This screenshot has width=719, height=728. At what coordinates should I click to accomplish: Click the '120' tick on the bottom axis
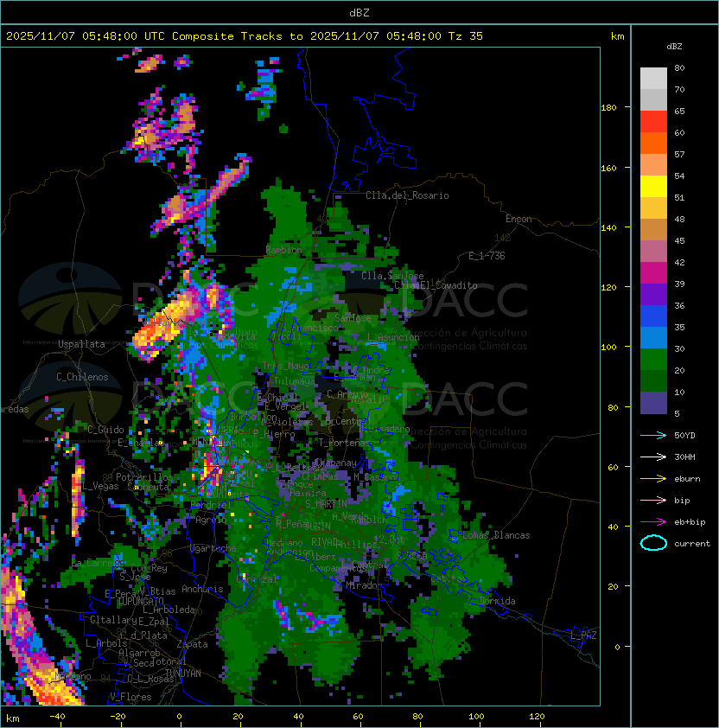pyautogui.click(x=537, y=717)
